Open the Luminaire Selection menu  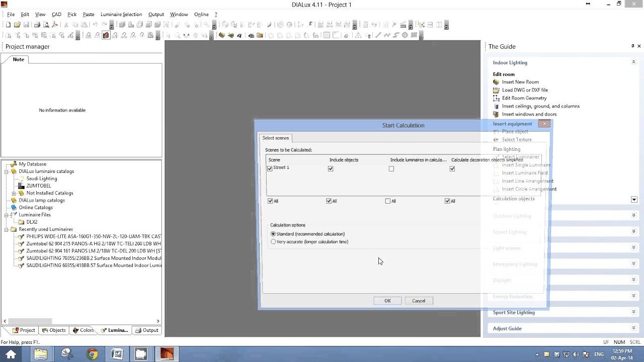pyautogui.click(x=121, y=15)
